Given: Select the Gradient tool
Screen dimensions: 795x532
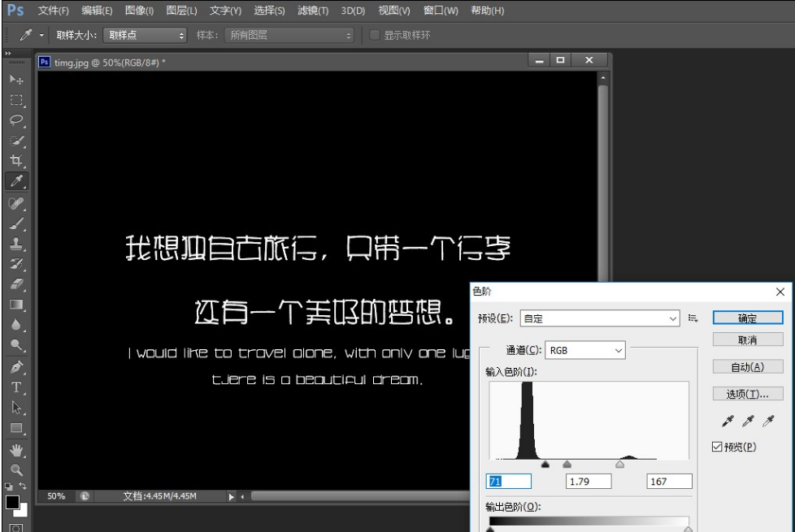Looking at the screenshot, I should click(16, 305).
